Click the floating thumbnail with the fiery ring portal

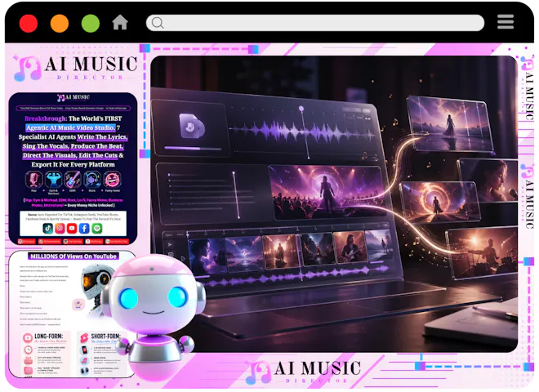point(440,202)
